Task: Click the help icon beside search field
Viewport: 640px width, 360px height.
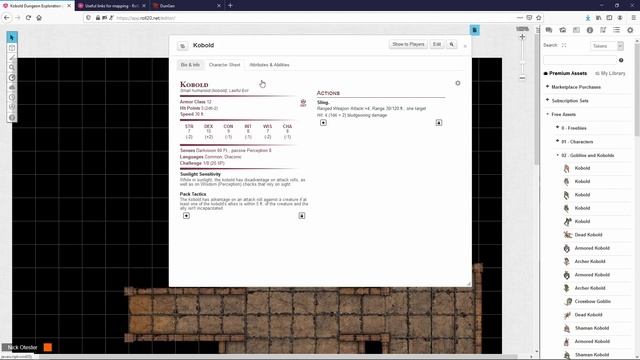Action: (621, 60)
